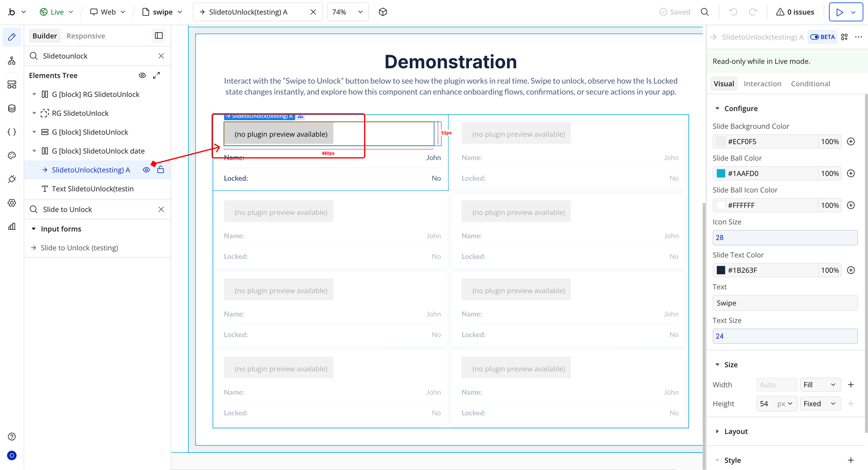Open the Styles palette icon
868x470 pixels.
(12, 155)
